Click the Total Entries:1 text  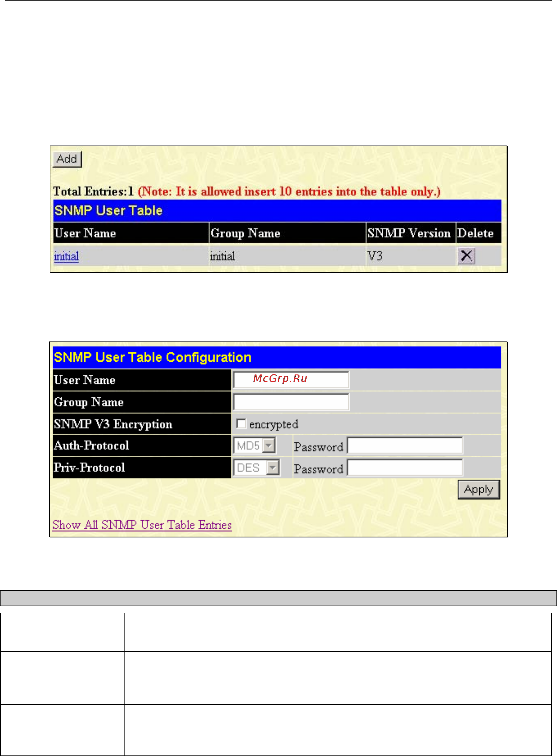[93, 191]
